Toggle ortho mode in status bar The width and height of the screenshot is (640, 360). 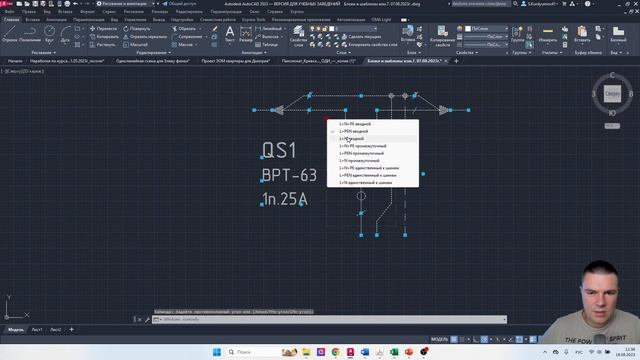[476, 339]
